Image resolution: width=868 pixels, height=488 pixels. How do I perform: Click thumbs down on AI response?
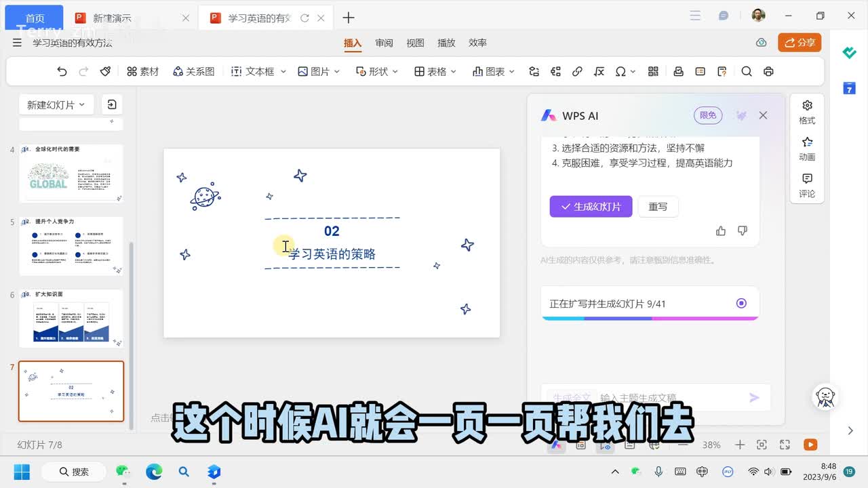pyautogui.click(x=743, y=231)
